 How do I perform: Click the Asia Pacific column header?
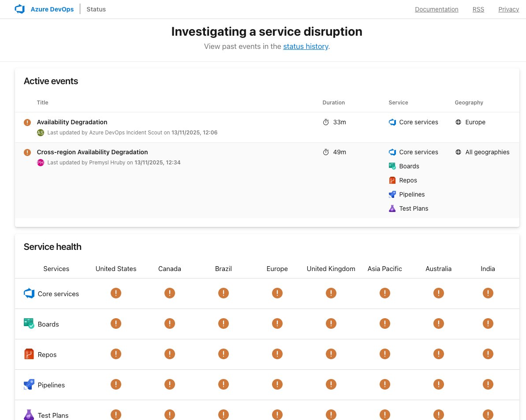[385, 269]
